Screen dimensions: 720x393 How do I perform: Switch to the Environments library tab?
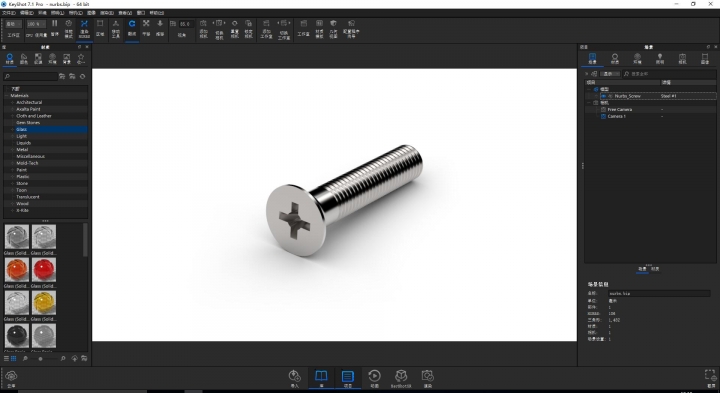coord(52,58)
